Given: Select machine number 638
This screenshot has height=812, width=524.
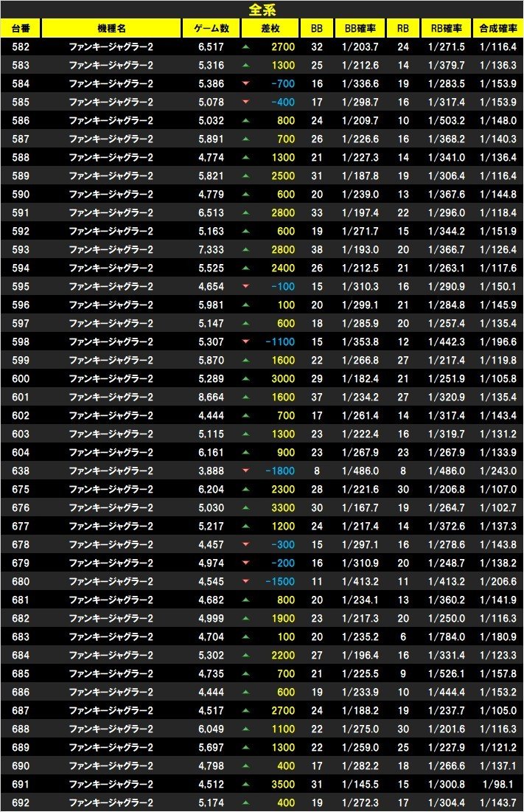Looking at the screenshot, I should click(x=21, y=471).
